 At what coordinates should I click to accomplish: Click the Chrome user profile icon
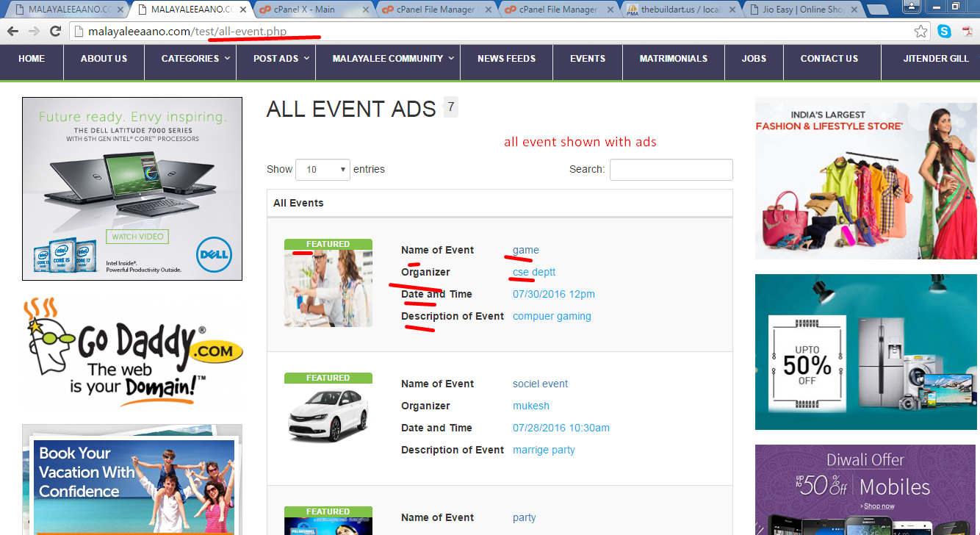click(911, 7)
